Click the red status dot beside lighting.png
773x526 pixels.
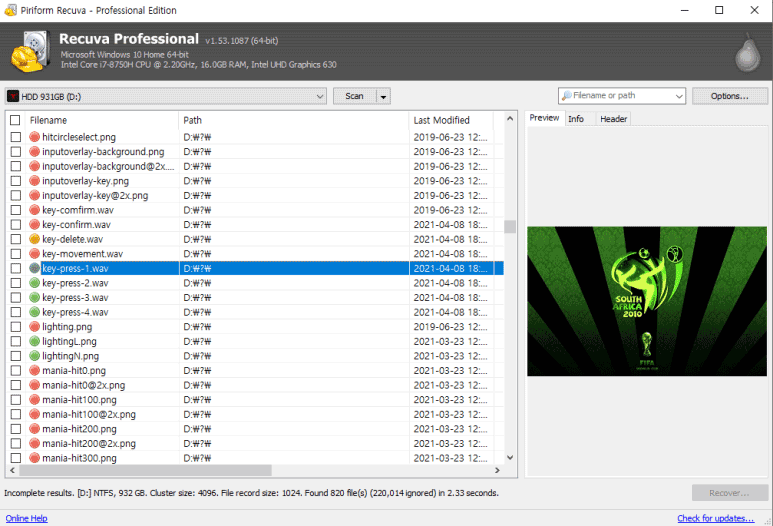click(x=35, y=327)
